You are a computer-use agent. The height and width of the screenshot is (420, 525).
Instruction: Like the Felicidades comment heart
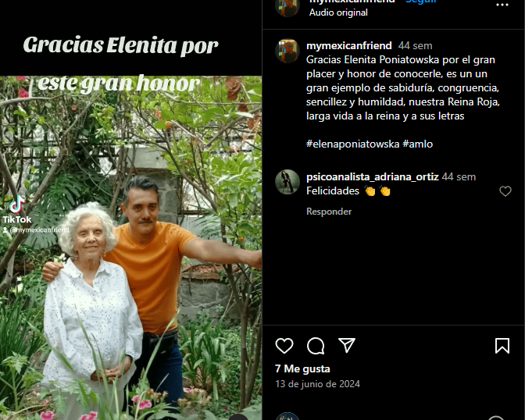coord(505,191)
